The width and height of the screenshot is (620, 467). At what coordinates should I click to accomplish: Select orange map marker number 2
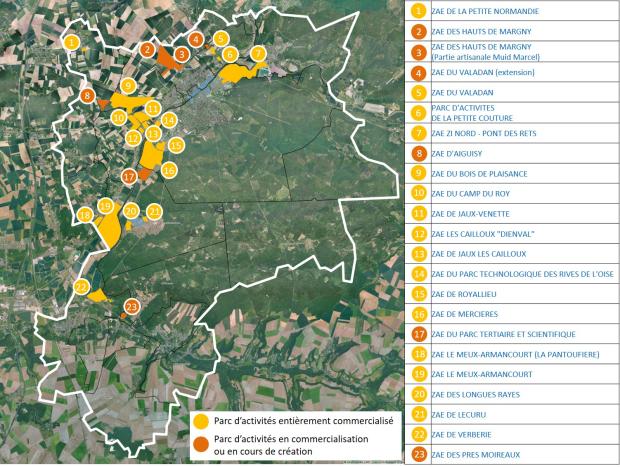147,49
